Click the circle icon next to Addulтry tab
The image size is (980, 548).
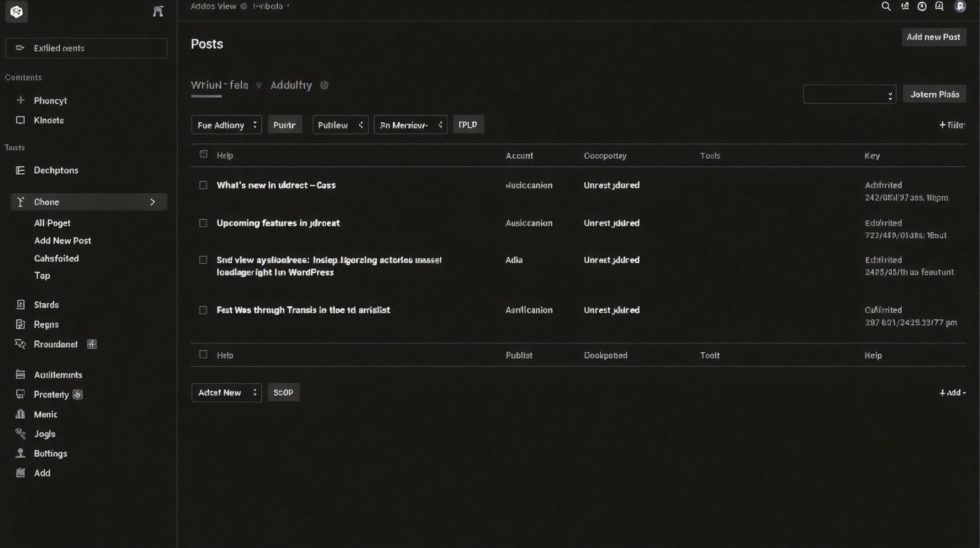pos(324,85)
